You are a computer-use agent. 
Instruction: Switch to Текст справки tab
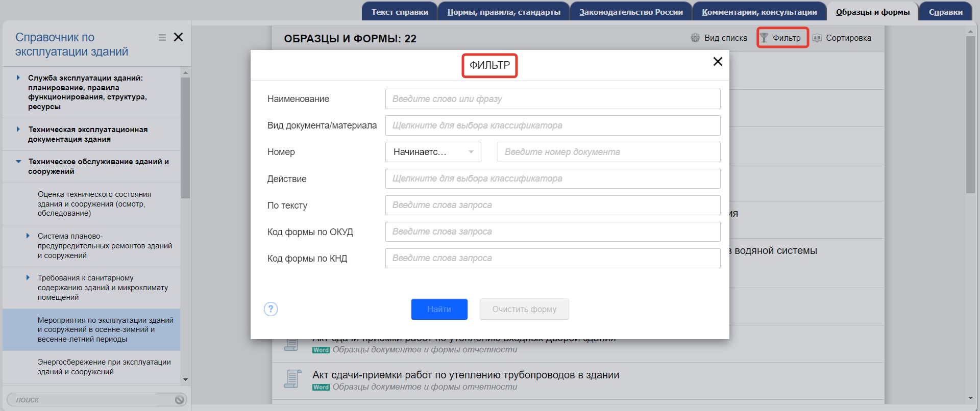400,12
